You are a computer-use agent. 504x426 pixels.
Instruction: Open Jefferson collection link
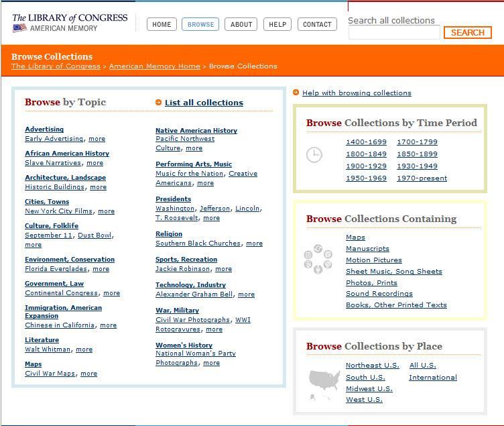coord(214,209)
